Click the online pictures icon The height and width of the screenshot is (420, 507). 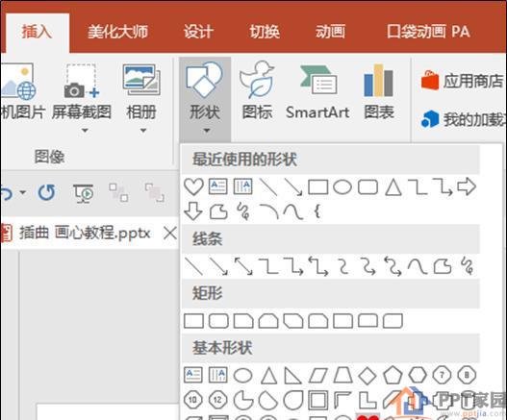[x=18, y=82]
